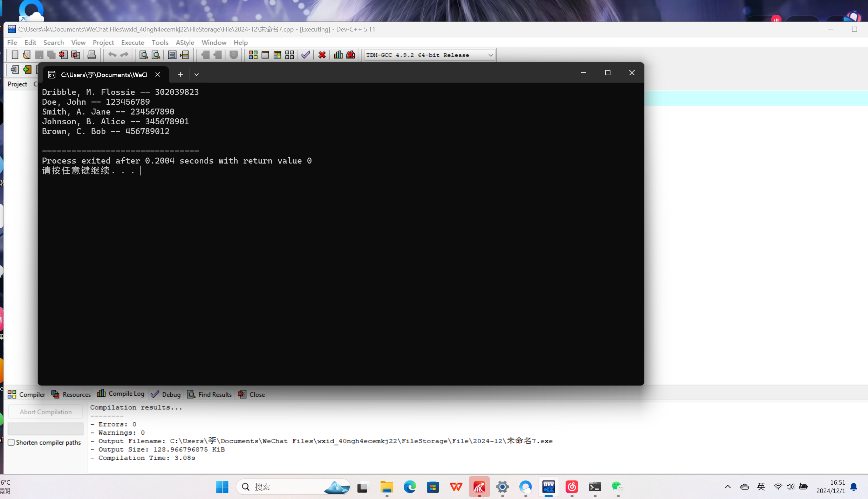The height and width of the screenshot is (499, 868).
Task: Click the New file toolbar icon
Action: tap(15, 55)
